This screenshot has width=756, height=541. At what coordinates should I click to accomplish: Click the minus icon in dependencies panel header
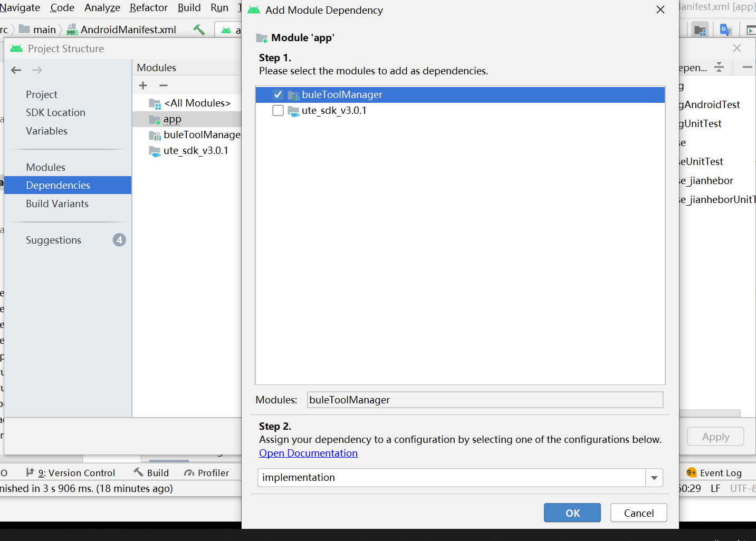pyautogui.click(x=747, y=67)
